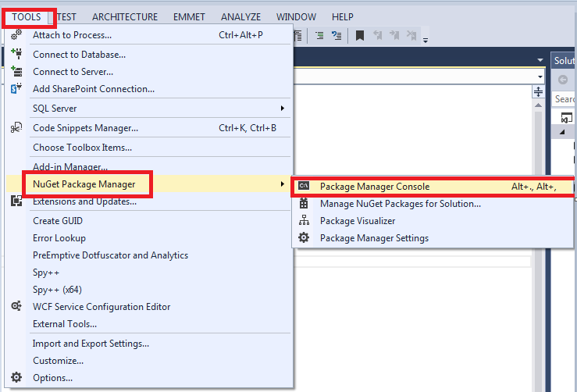Click the previous bookmark toolbar icon
This screenshot has width=577, height=392.
coord(378,36)
